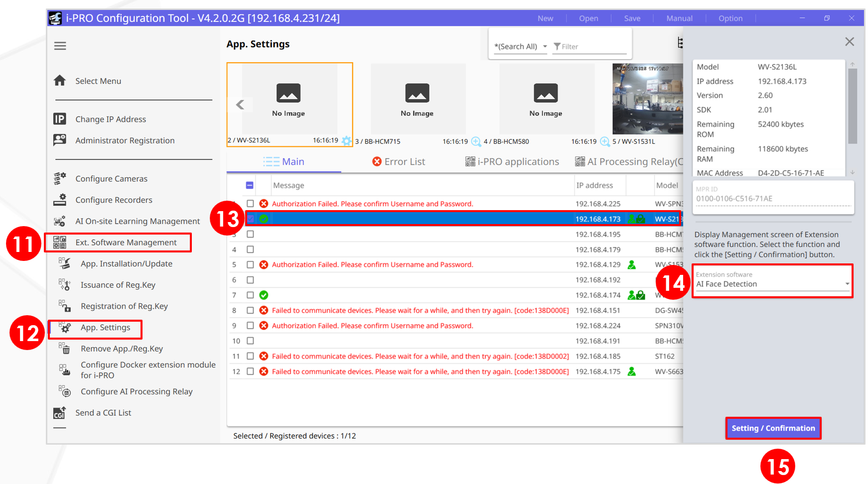Click the Setting / Confirmation button
The image size is (868, 484).
tap(773, 428)
